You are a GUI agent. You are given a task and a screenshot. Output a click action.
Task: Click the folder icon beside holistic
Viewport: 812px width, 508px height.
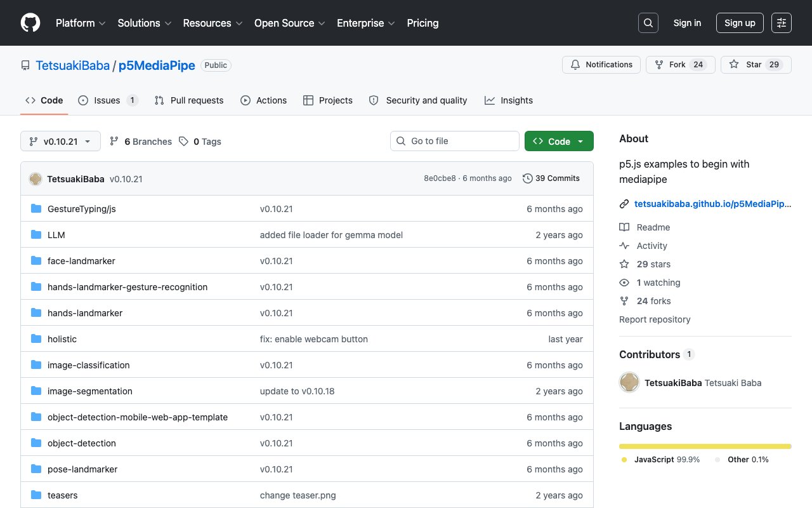point(36,339)
